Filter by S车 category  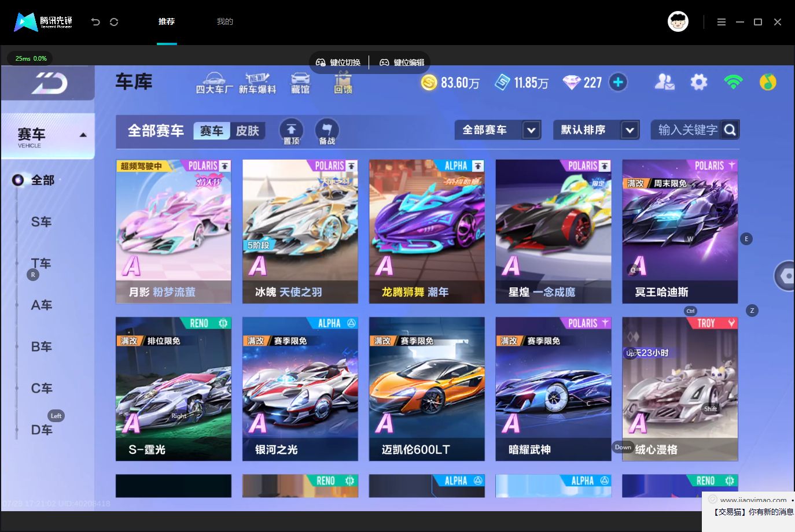[x=42, y=222]
